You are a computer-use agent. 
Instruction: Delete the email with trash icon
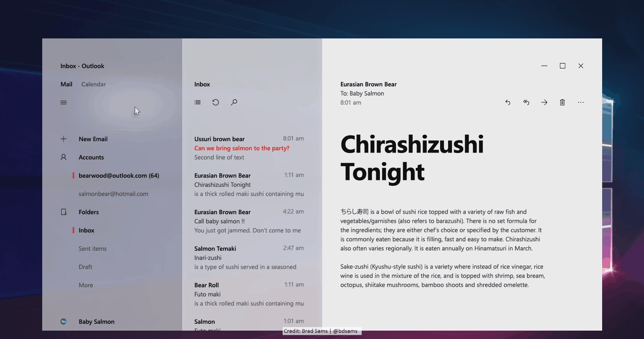562,102
